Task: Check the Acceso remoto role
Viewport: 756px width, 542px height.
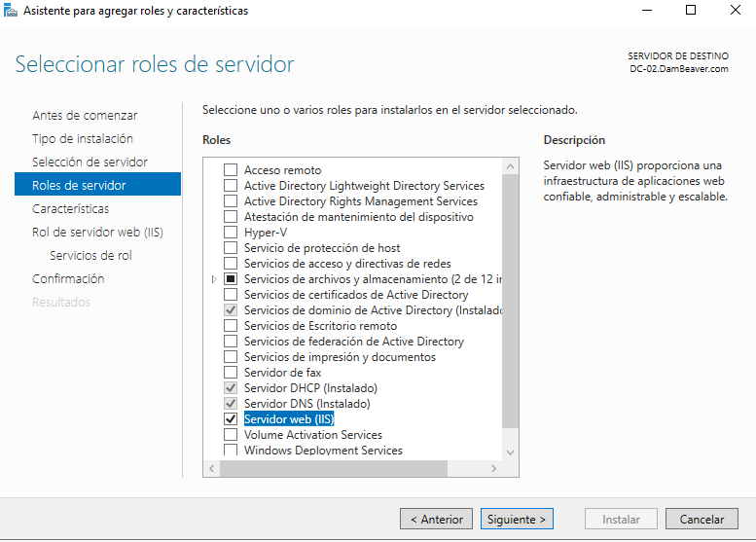Action: point(231,169)
